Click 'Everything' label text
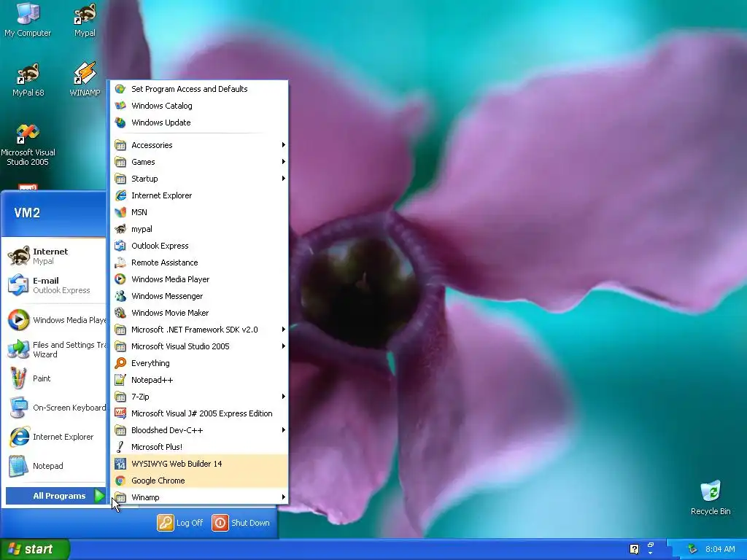Image resolution: width=747 pixels, height=560 pixels. (x=150, y=363)
